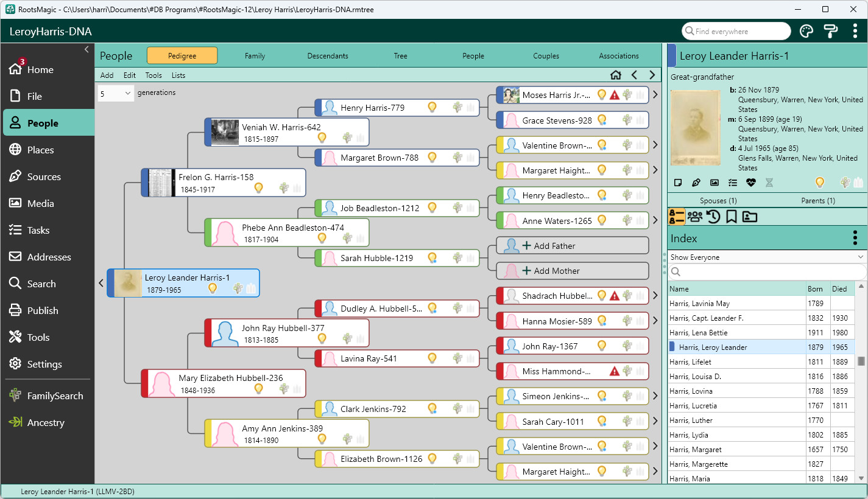Open the generations count dropdown
The height and width of the screenshot is (499, 868).
(x=116, y=93)
